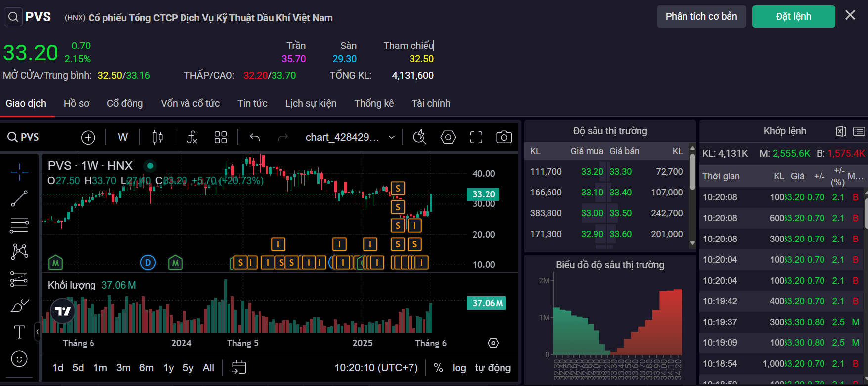
Task: Toggle the tự động auto scale
Action: click(x=493, y=368)
